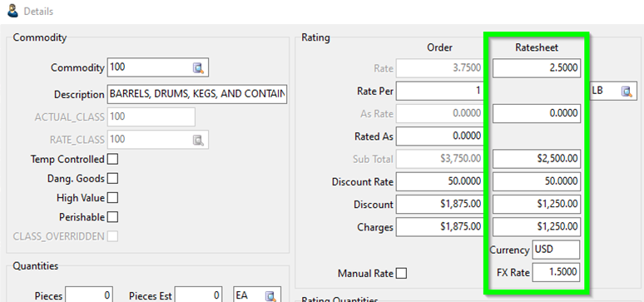Click the Order Rate field 3.7500
This screenshot has height=302, width=644.
coord(440,68)
